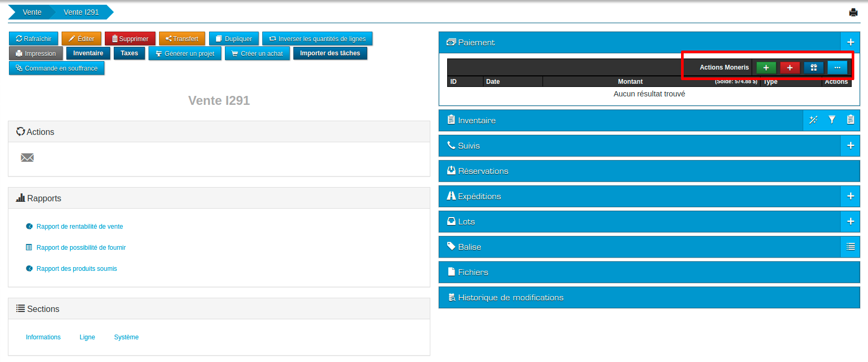This screenshot has width=868, height=362.
Task: Click the gift card Moneris action icon
Action: tap(813, 67)
